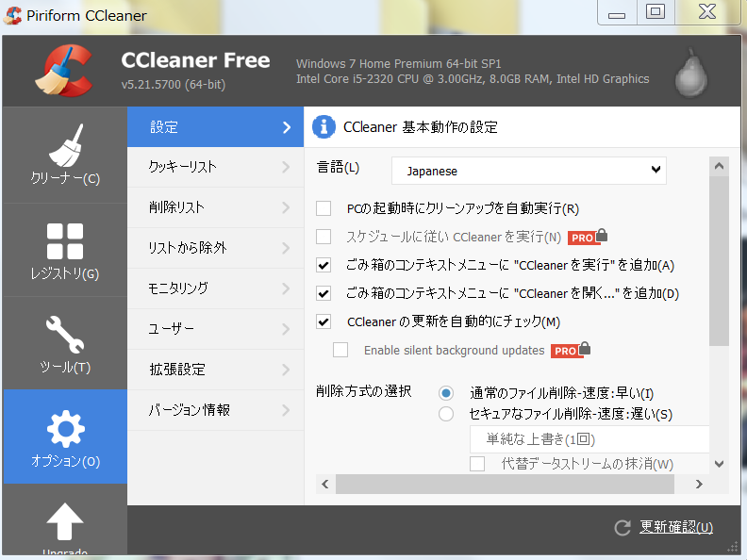Click vertical scrollbar down arrow
This screenshot has height=560, width=747.
pos(719,464)
